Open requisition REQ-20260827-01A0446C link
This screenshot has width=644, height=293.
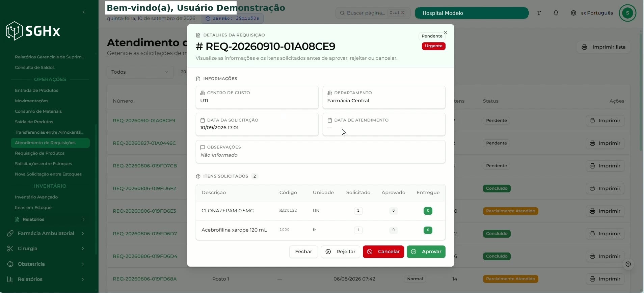point(144,143)
